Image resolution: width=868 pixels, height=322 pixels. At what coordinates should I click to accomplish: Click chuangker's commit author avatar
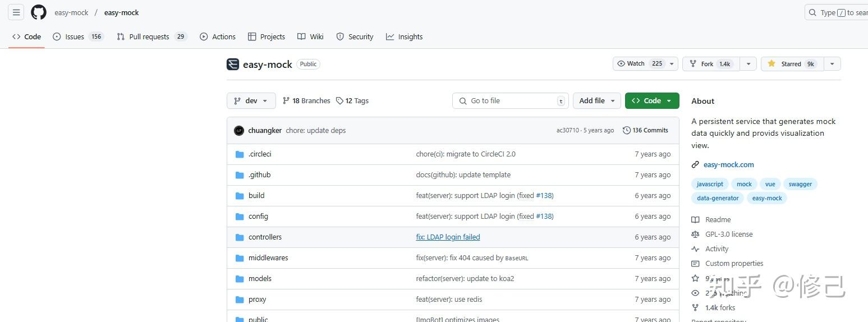[239, 130]
